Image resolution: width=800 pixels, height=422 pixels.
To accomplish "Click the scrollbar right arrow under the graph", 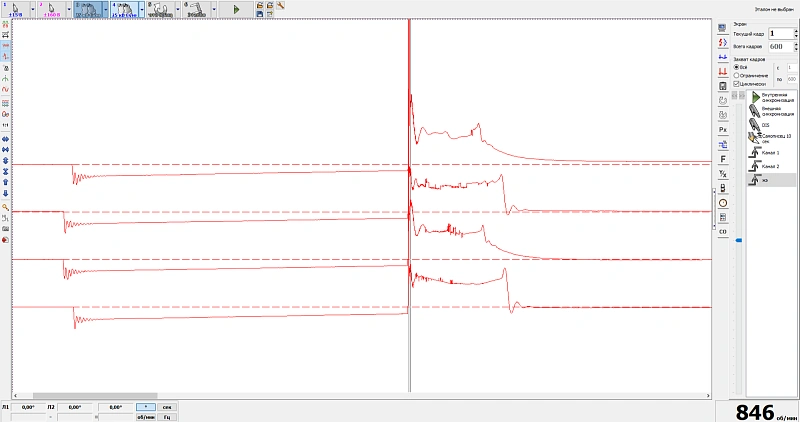I will pos(708,395).
